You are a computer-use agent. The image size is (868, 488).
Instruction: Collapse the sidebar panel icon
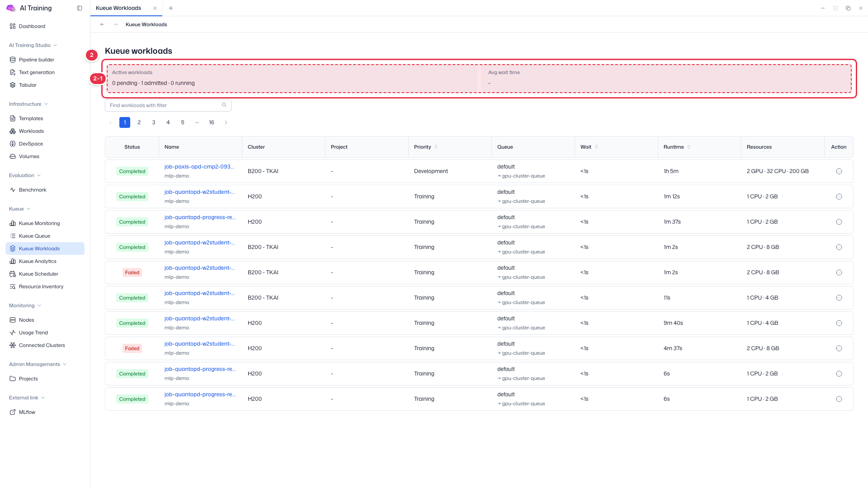tap(80, 8)
